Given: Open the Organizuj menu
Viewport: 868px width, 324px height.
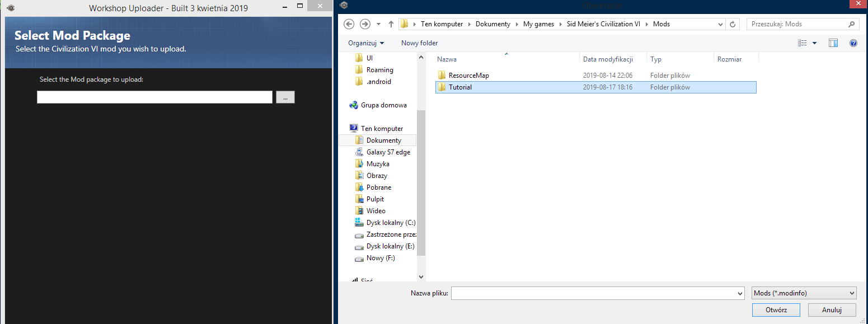Looking at the screenshot, I should pos(366,43).
